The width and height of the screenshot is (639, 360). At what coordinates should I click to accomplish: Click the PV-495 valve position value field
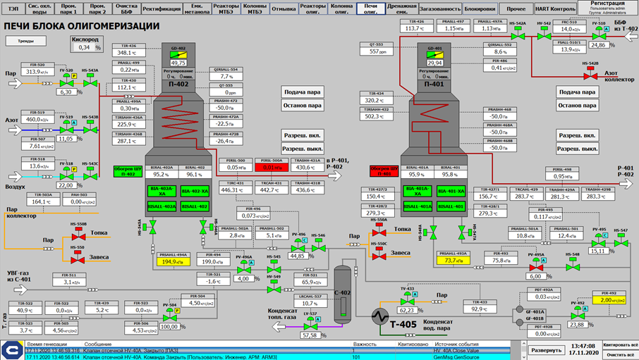(x=597, y=251)
